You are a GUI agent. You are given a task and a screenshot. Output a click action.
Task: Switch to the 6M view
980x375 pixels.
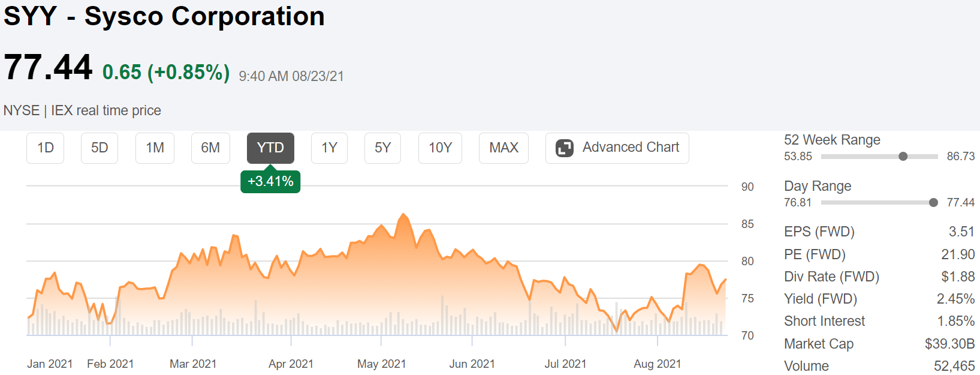click(210, 147)
